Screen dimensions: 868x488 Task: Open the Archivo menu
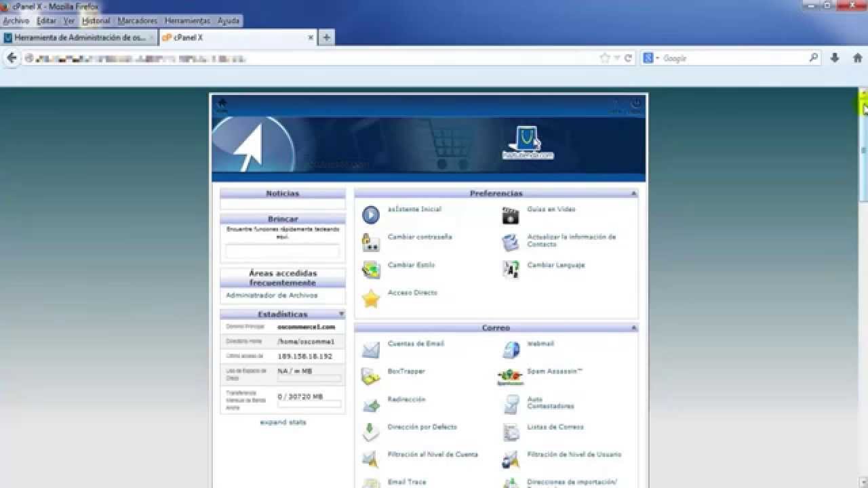click(x=16, y=21)
